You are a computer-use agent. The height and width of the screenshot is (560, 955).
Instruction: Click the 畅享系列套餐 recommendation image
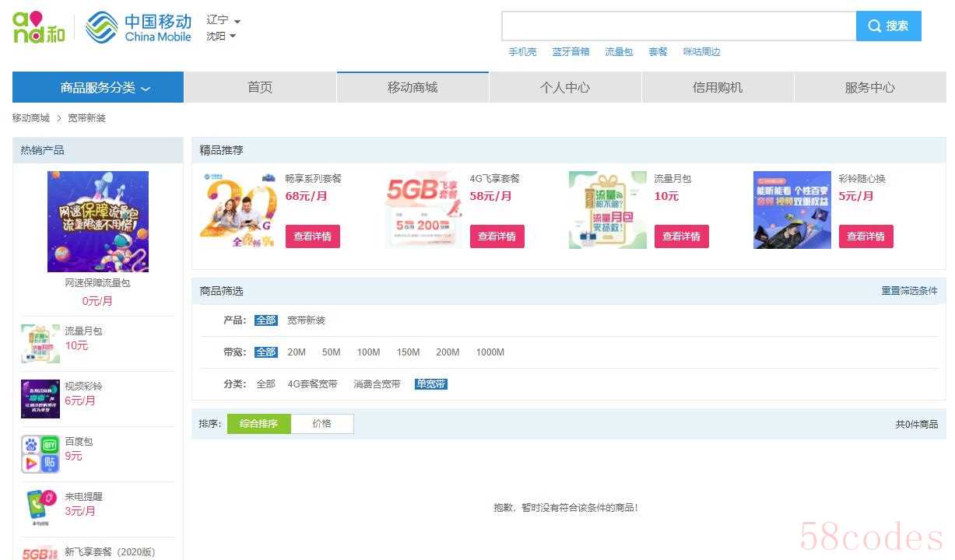click(239, 210)
